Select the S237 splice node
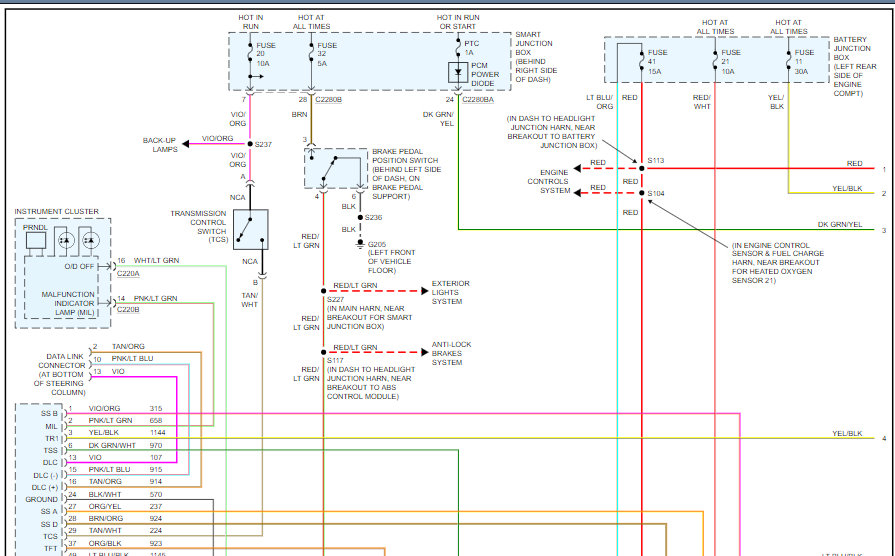Viewport: 895px width, 556px height. point(250,145)
